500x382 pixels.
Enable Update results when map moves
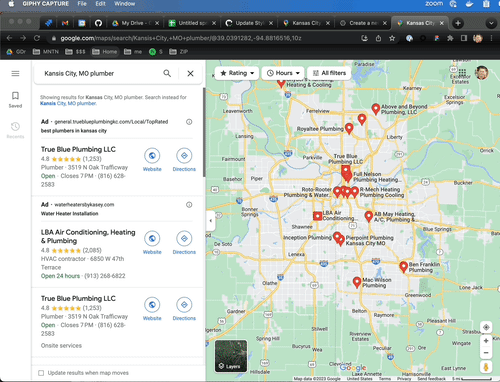click(41, 373)
